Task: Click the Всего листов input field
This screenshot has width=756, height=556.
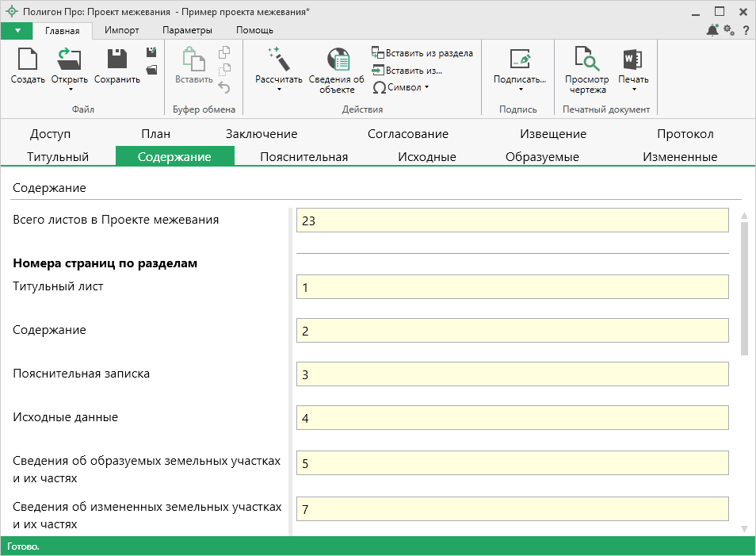Action: click(512, 220)
